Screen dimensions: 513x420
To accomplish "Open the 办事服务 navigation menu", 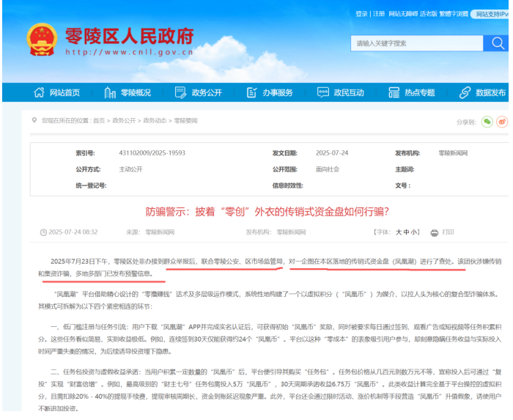I will click(270, 93).
